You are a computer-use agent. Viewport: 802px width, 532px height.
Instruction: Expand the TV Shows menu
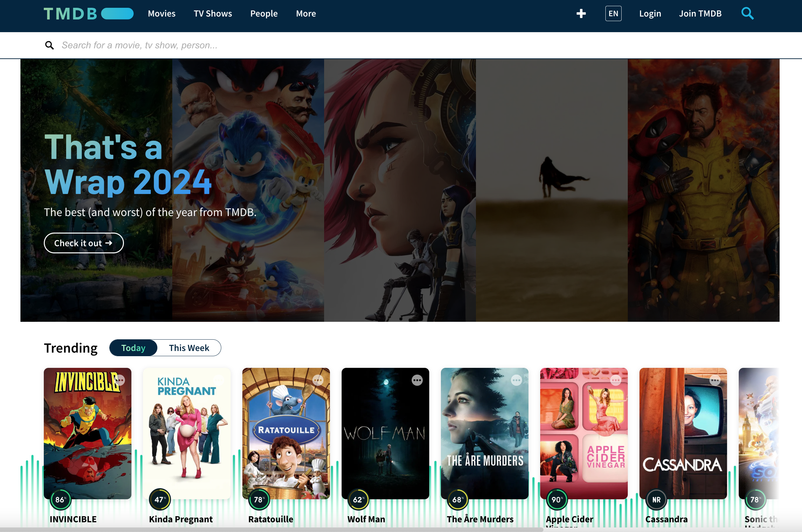pyautogui.click(x=213, y=14)
